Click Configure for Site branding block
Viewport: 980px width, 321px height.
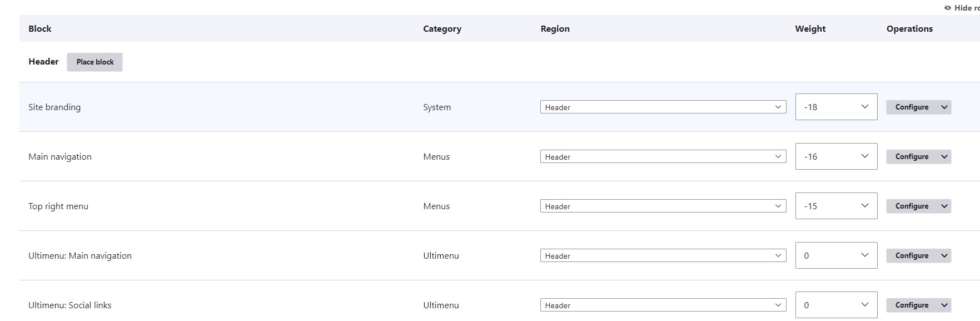[x=912, y=107]
